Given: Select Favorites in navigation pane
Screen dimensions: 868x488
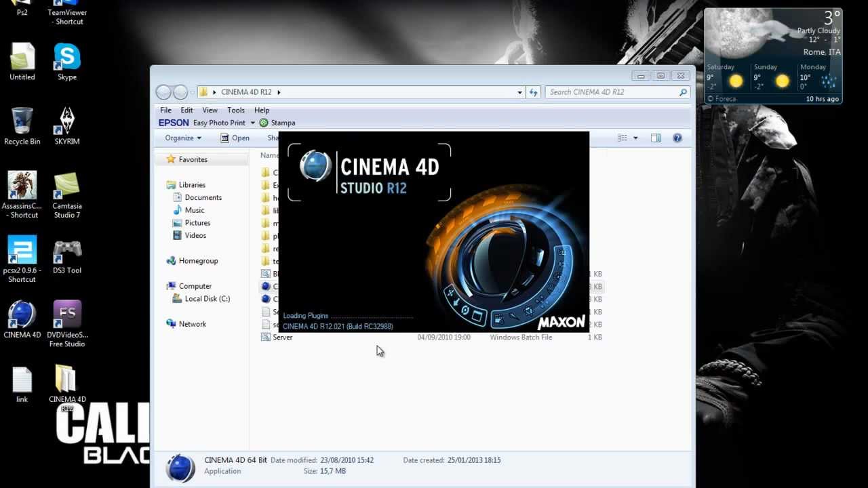Looking at the screenshot, I should point(193,159).
